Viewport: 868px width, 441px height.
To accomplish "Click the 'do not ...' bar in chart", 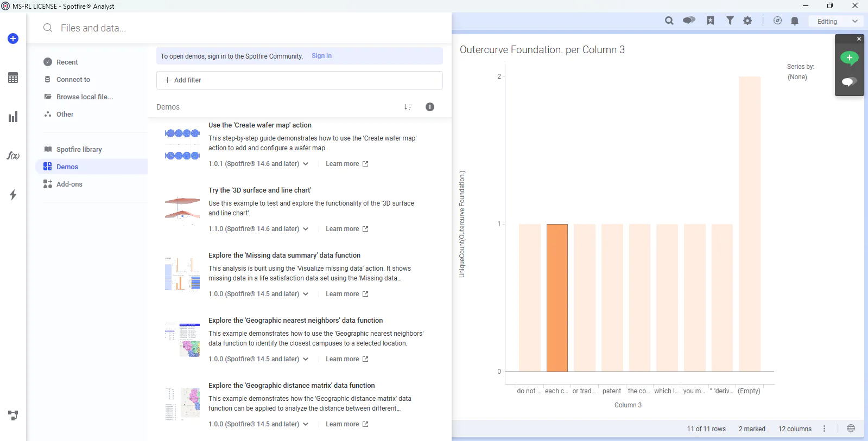I will point(530,298).
